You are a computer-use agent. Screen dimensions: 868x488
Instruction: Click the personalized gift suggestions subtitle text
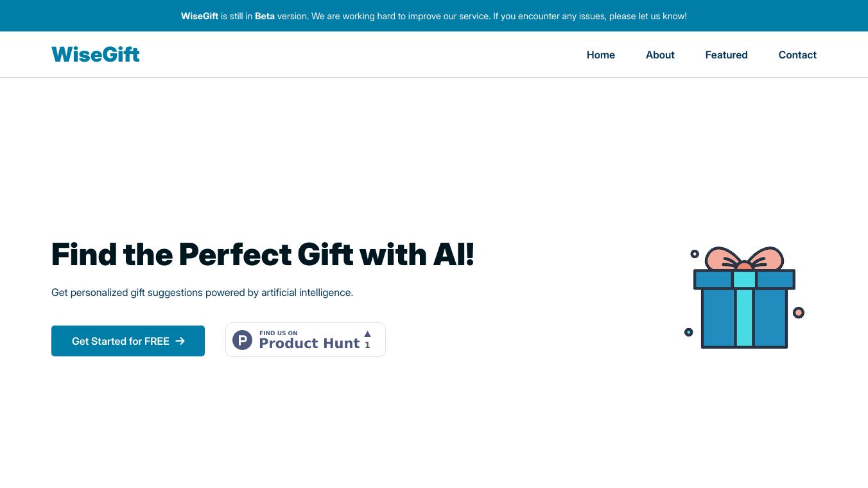click(x=202, y=292)
